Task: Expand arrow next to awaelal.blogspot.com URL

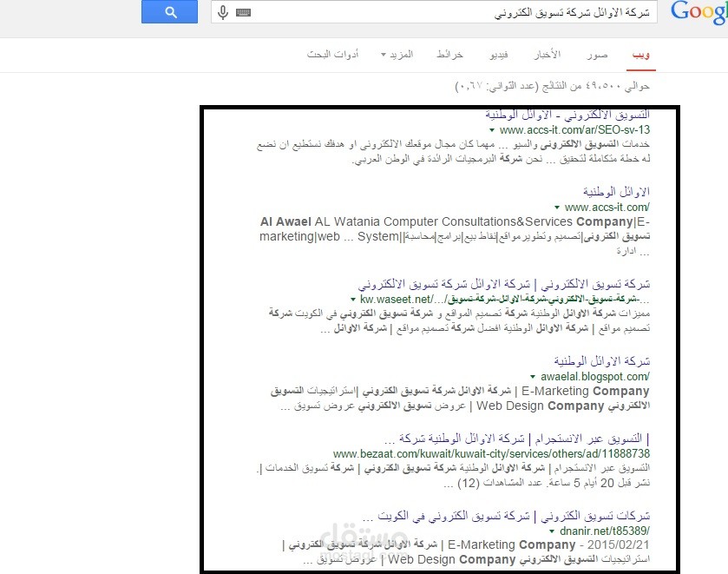Action: point(533,377)
